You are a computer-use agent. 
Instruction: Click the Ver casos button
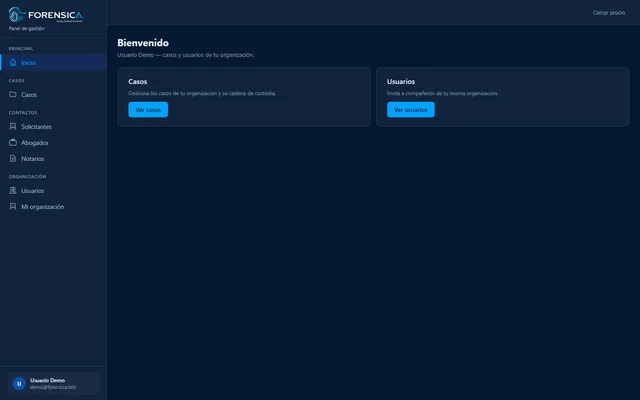(148, 110)
